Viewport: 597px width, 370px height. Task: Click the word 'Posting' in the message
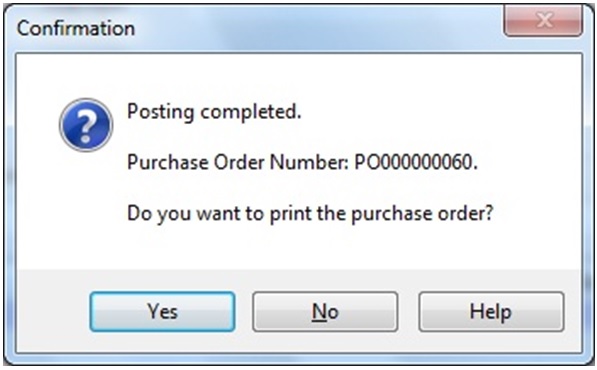160,113
